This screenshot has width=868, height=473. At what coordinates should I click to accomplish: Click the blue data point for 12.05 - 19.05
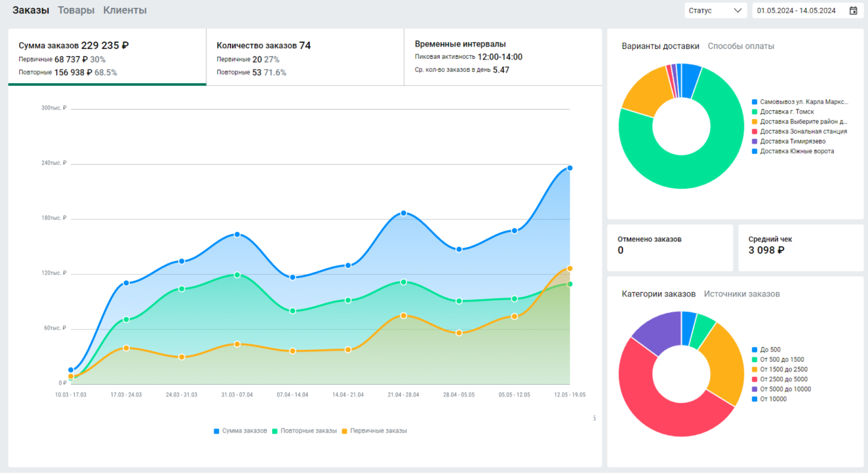[x=569, y=168]
